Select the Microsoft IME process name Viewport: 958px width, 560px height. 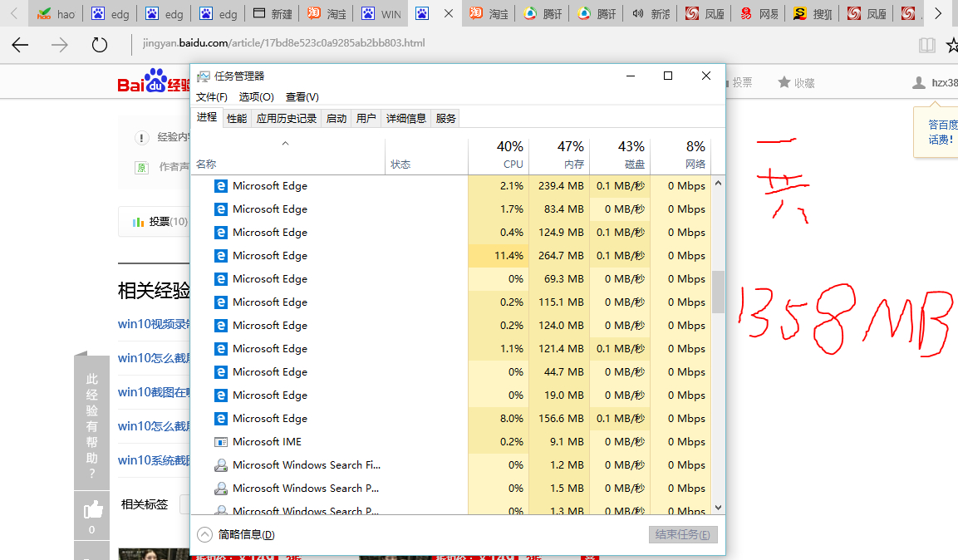coord(267,441)
